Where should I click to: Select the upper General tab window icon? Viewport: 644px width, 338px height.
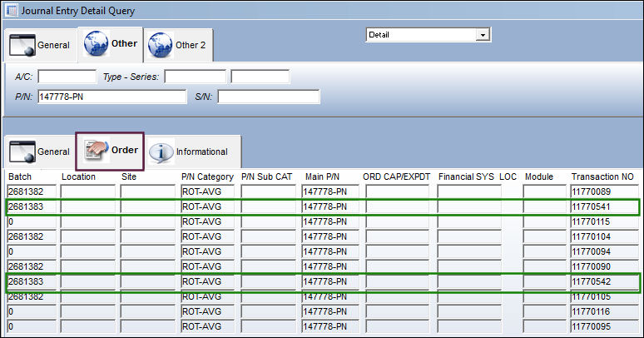click(22, 45)
